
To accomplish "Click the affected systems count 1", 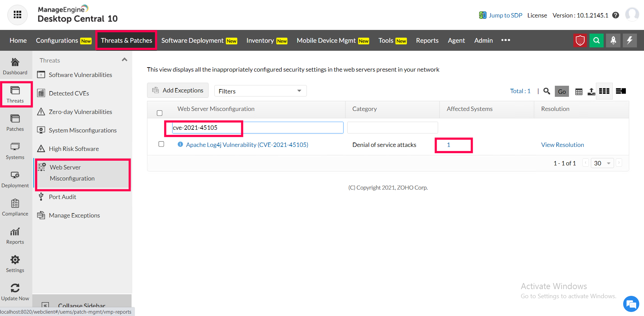I will pos(449,145).
